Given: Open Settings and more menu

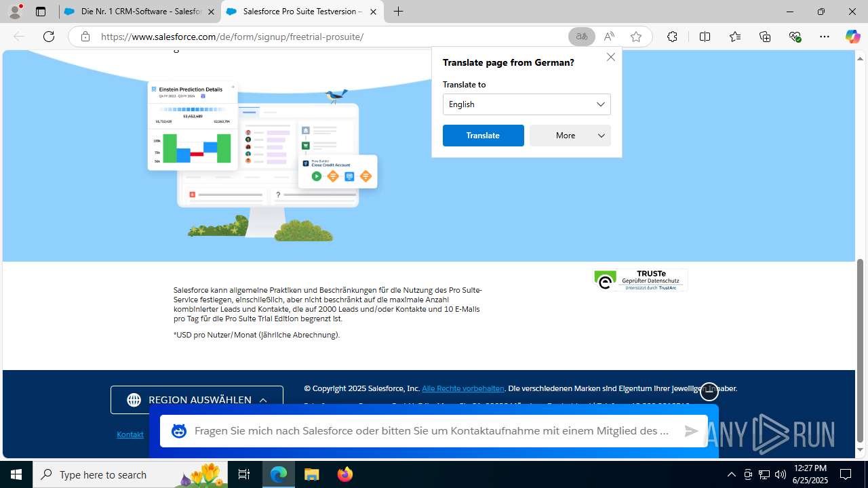Looking at the screenshot, I should coord(825,37).
